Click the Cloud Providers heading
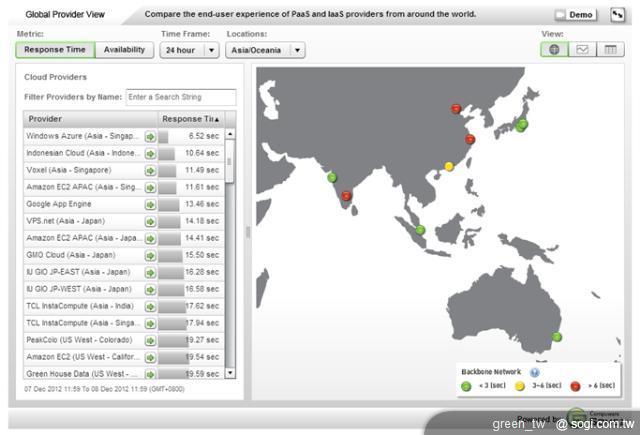Screen dimensions: 640x435 coord(56,77)
